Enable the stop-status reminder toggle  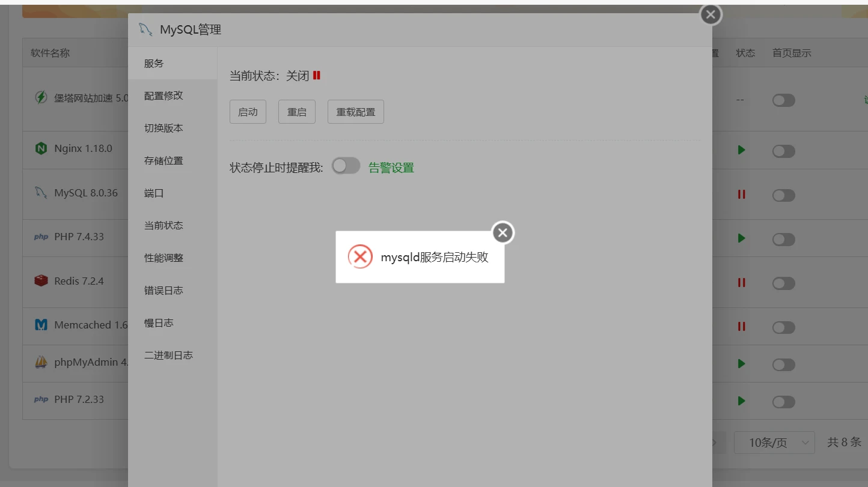(346, 166)
